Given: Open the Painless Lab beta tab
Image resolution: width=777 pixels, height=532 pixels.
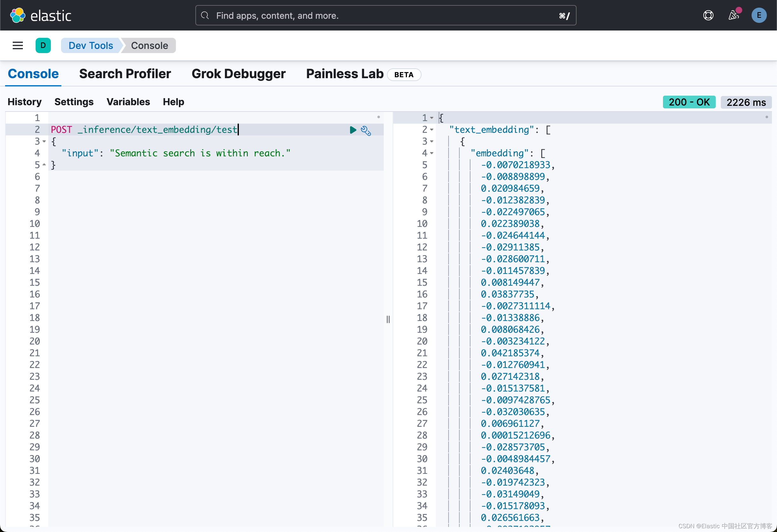Looking at the screenshot, I should pyautogui.click(x=344, y=73).
